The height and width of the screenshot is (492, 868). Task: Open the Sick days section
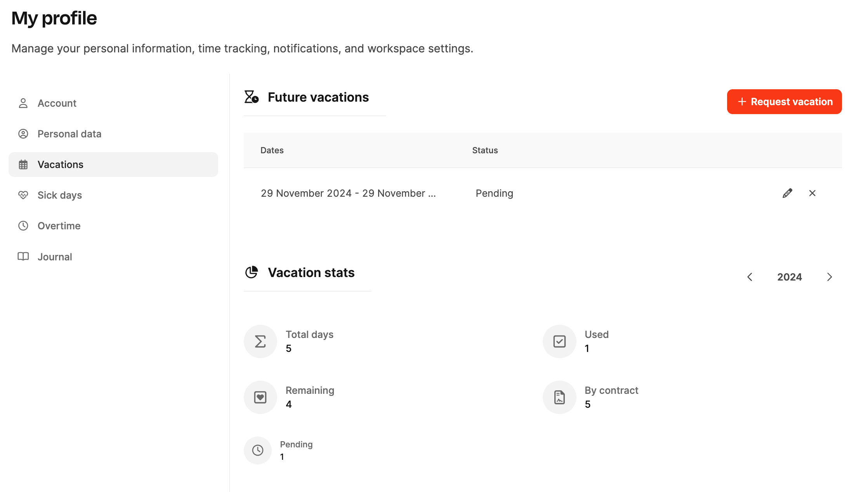click(59, 195)
